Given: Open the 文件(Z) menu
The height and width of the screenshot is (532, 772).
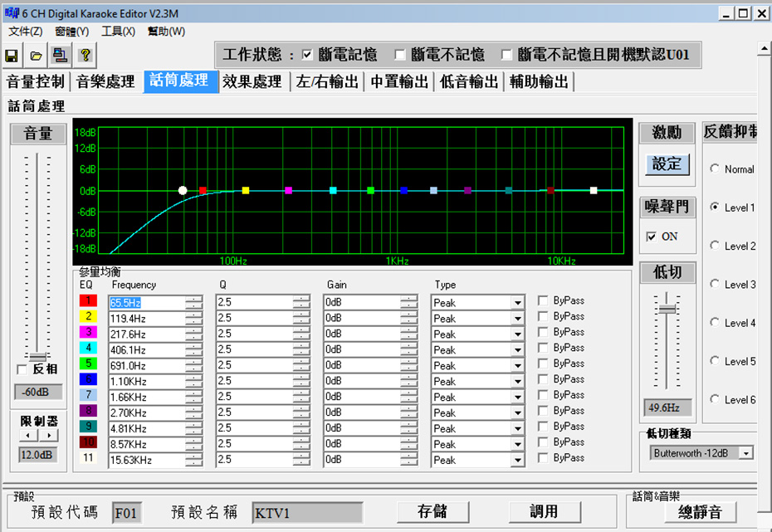Looking at the screenshot, I should point(26,32).
